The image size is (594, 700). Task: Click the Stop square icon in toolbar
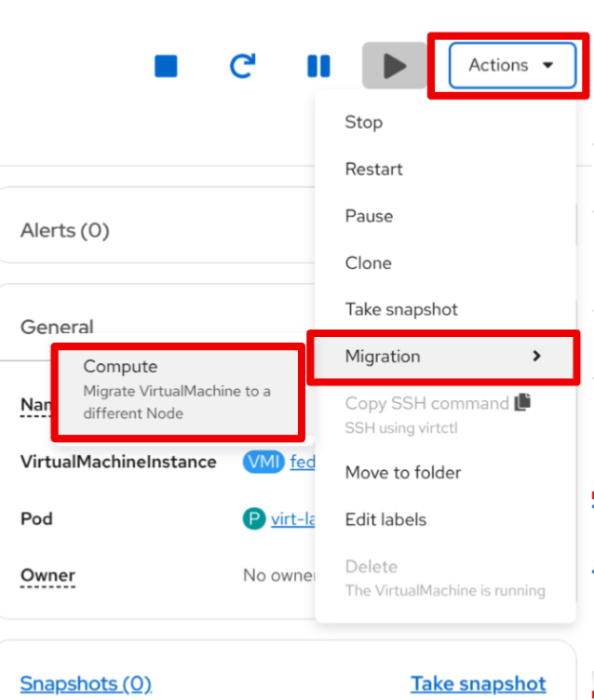[x=166, y=66]
